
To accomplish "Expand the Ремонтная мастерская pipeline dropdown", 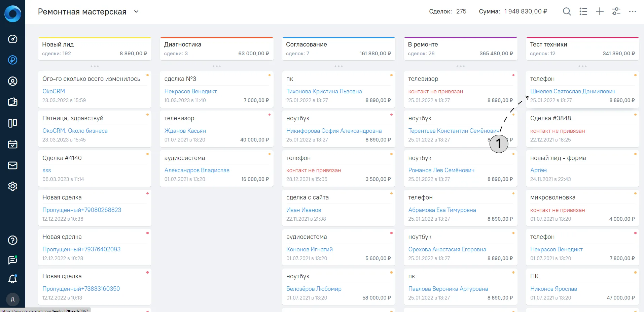I will [136, 11].
